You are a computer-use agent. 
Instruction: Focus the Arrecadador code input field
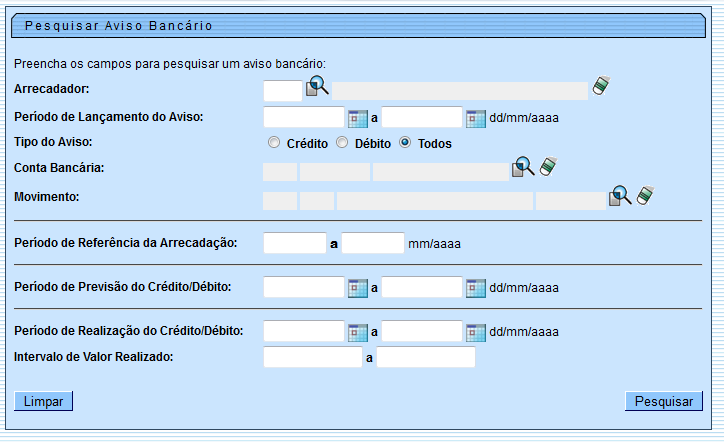pyautogui.click(x=282, y=91)
